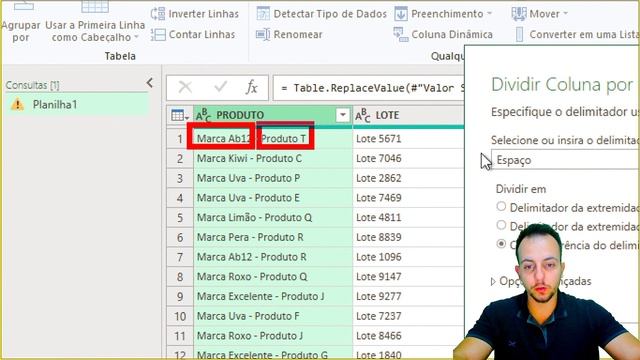This screenshot has width=640, height=360.
Task: Click the Converter em uma Lista icon
Action: point(519,35)
